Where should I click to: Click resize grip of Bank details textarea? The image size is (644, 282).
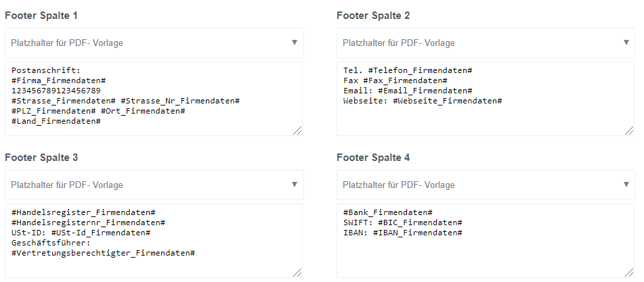pos(629,273)
